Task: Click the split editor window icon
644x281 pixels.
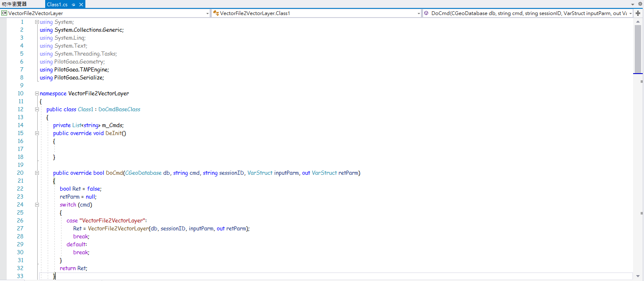Action: 638,13
